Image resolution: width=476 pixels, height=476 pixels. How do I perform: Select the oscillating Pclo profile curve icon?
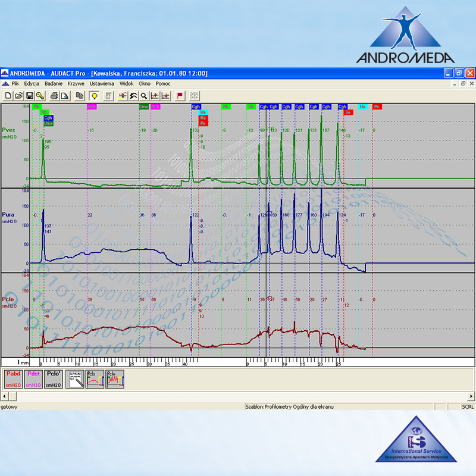pyautogui.click(x=114, y=378)
